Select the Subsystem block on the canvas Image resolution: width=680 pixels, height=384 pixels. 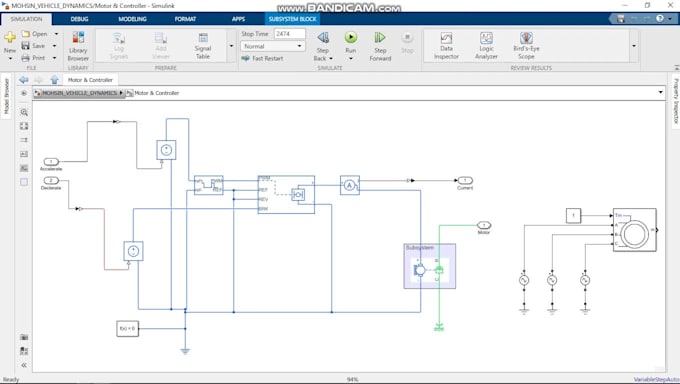click(430, 266)
